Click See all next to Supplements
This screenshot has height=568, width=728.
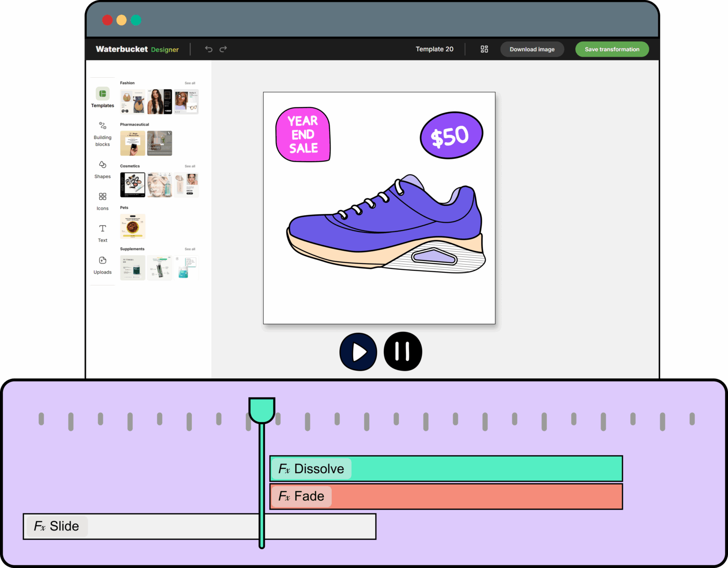(x=190, y=249)
